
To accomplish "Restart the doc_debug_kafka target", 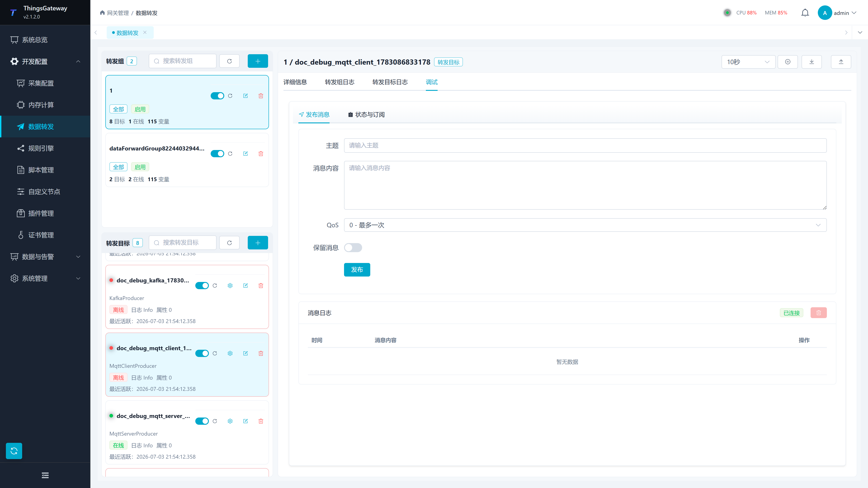I will (x=215, y=286).
